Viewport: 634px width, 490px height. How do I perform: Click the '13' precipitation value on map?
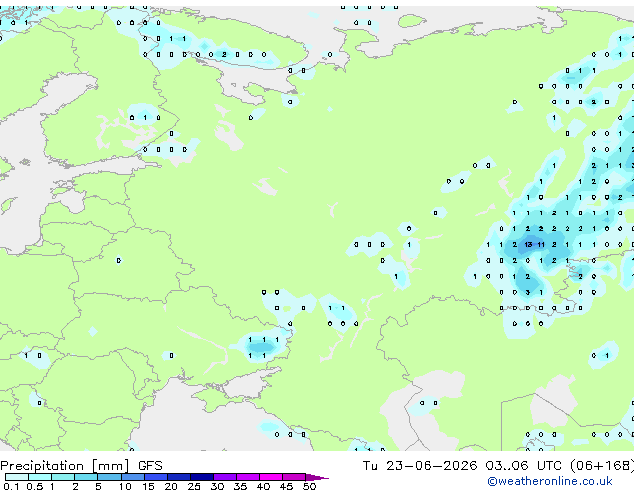(528, 245)
